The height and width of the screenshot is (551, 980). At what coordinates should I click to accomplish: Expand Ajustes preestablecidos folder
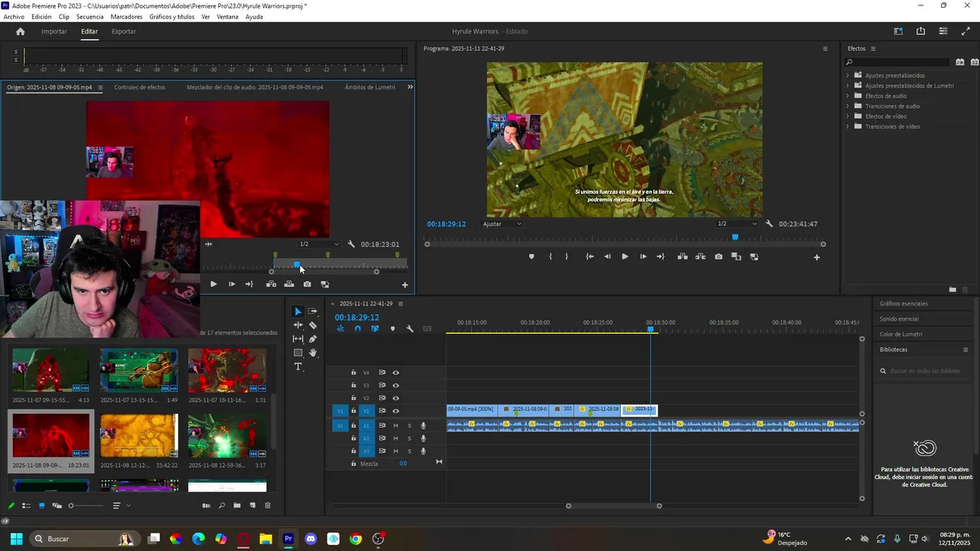pyautogui.click(x=848, y=76)
